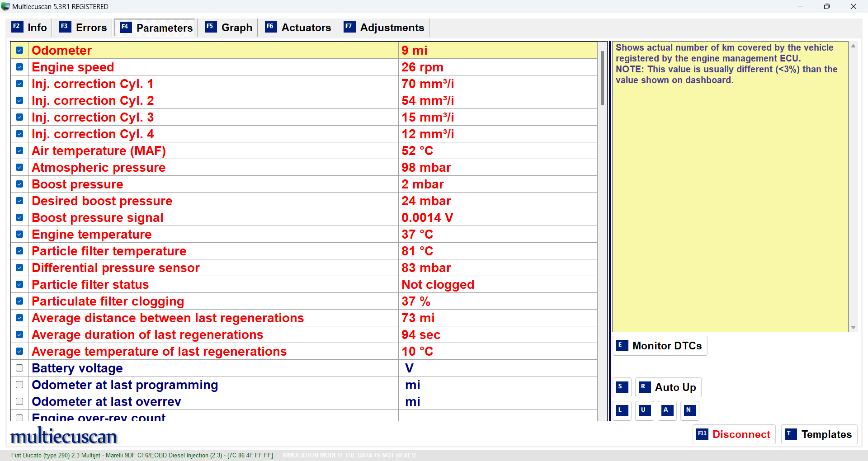The height and width of the screenshot is (461, 868).
Task: Click the U shortcut icon button
Action: (644, 410)
